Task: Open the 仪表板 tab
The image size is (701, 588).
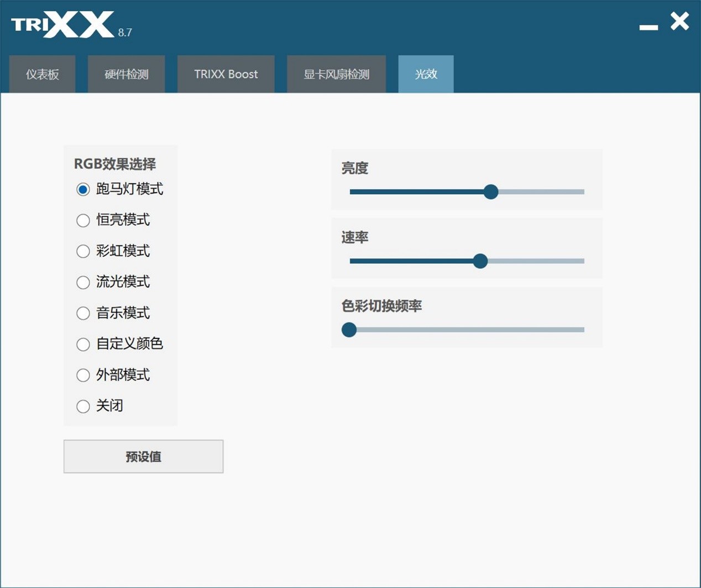Action: pyautogui.click(x=43, y=74)
